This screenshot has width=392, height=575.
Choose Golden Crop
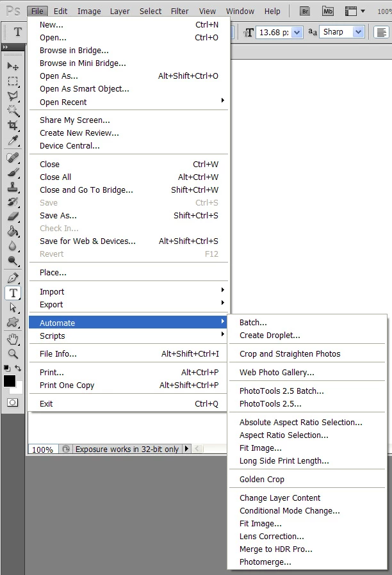307,480
